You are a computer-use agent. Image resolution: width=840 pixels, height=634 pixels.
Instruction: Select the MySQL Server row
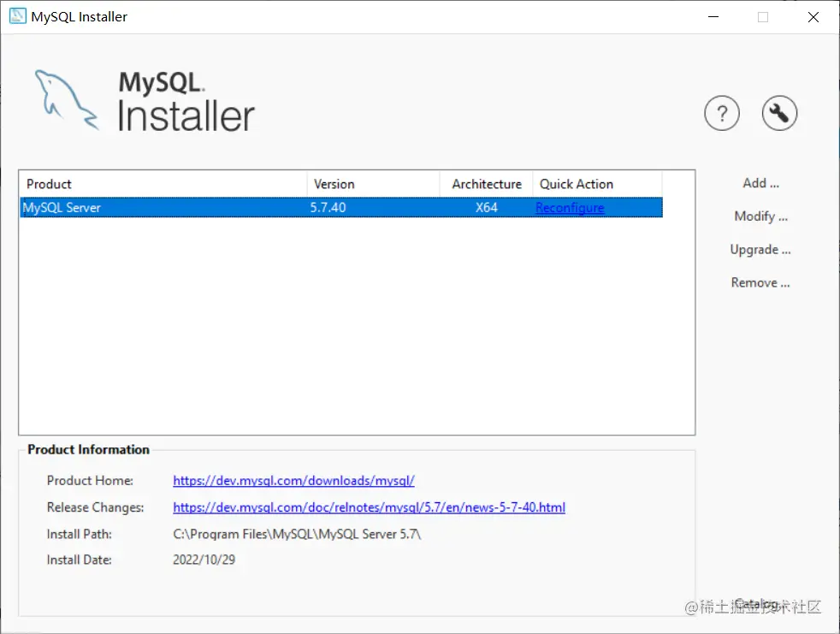341,207
